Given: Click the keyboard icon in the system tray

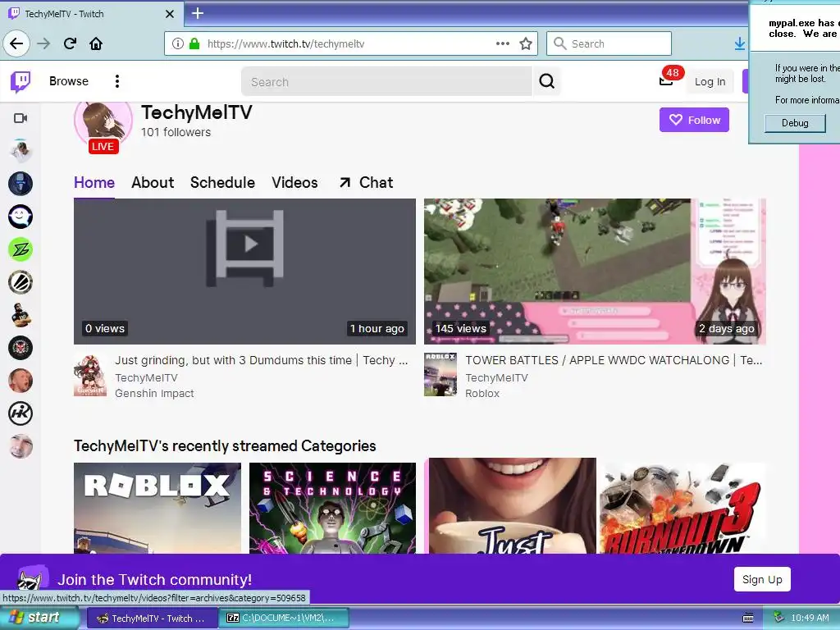Looking at the screenshot, I should pos(748,619).
